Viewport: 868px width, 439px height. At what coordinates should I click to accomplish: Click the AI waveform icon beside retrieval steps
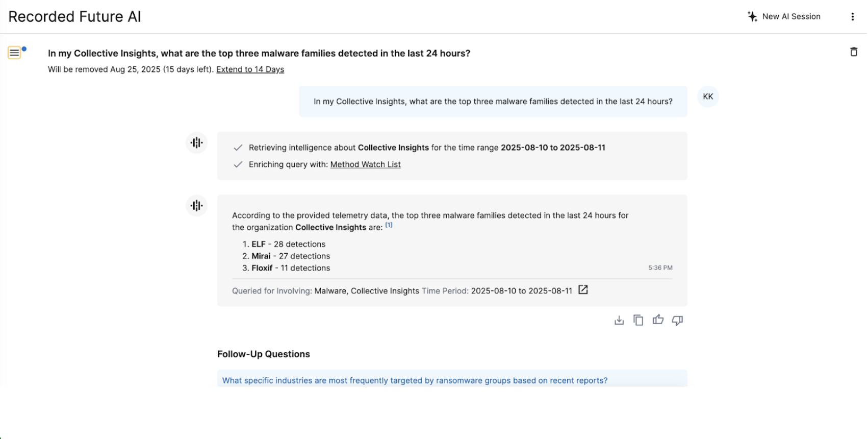(197, 143)
